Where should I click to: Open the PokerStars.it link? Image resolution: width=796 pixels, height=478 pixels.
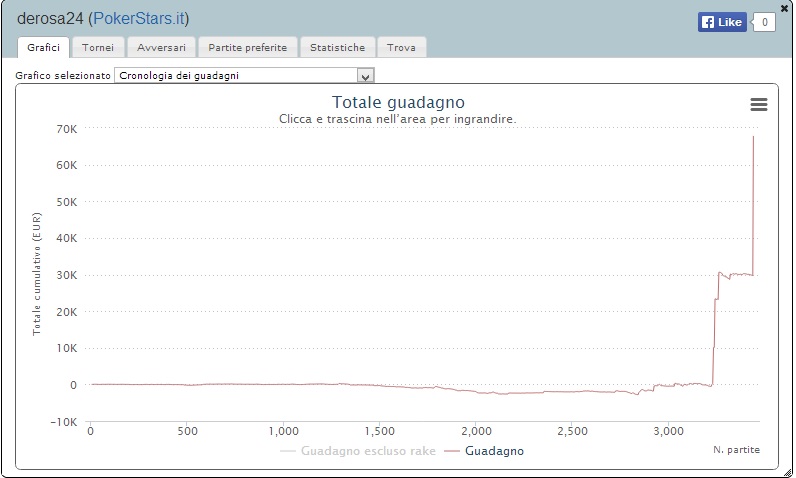[139, 19]
